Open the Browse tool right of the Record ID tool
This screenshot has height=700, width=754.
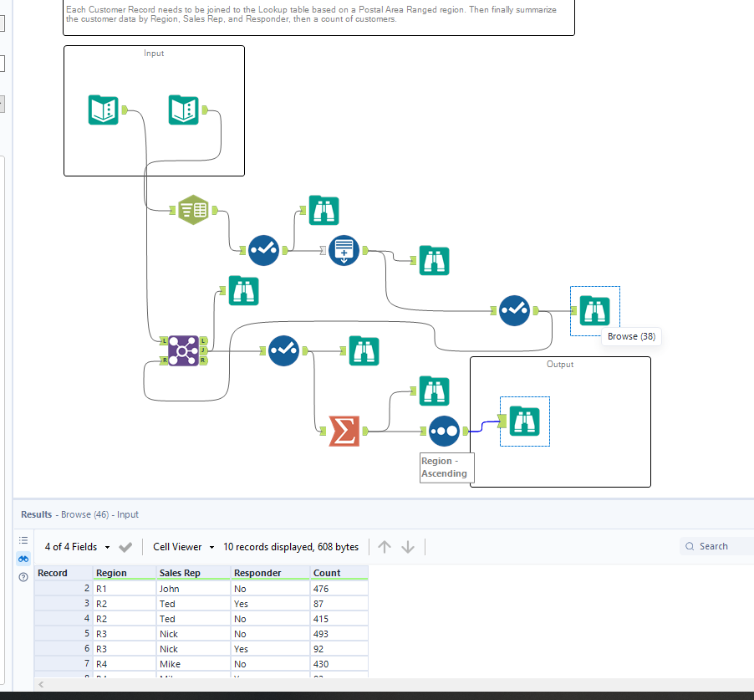tap(434, 260)
